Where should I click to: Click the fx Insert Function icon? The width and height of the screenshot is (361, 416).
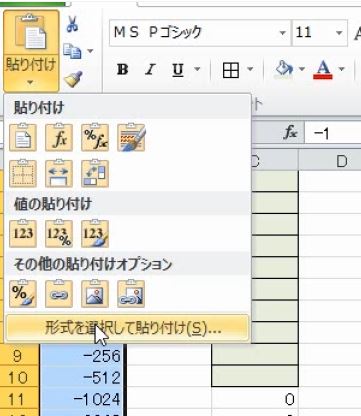click(290, 133)
